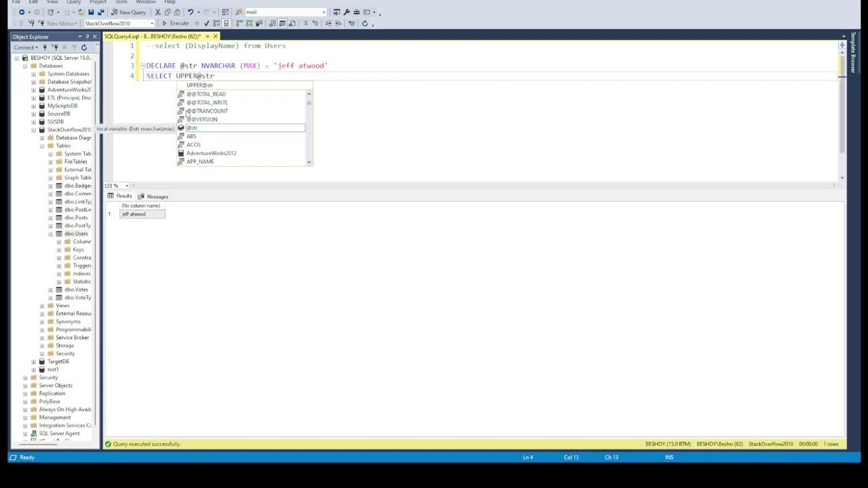Click the Undo arrow icon

pyautogui.click(x=190, y=12)
